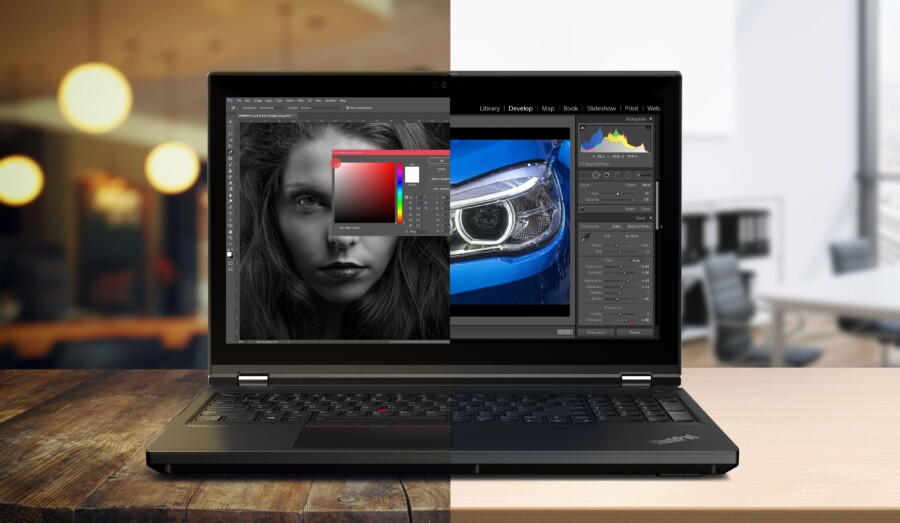
Task: Click the foreground color swatch in Photoshop toolbar
Action: pyautogui.click(x=230, y=252)
